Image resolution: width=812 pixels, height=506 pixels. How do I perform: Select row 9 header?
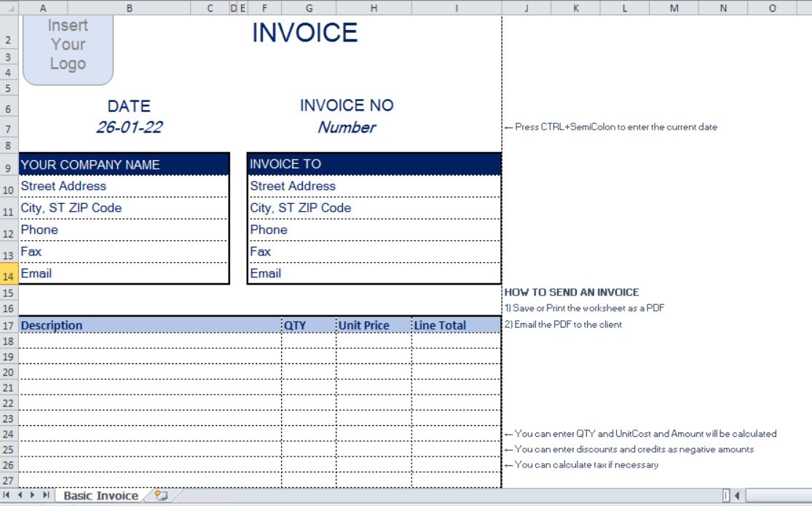pyautogui.click(x=9, y=165)
